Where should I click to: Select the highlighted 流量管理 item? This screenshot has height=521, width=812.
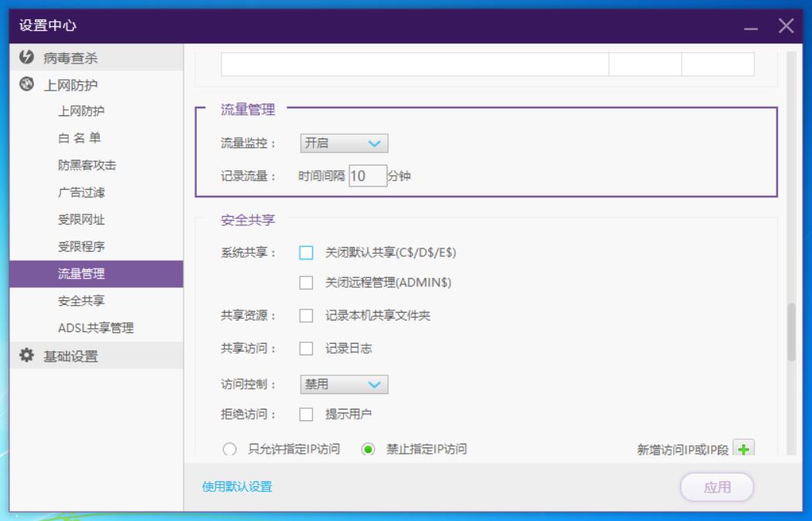[96, 274]
